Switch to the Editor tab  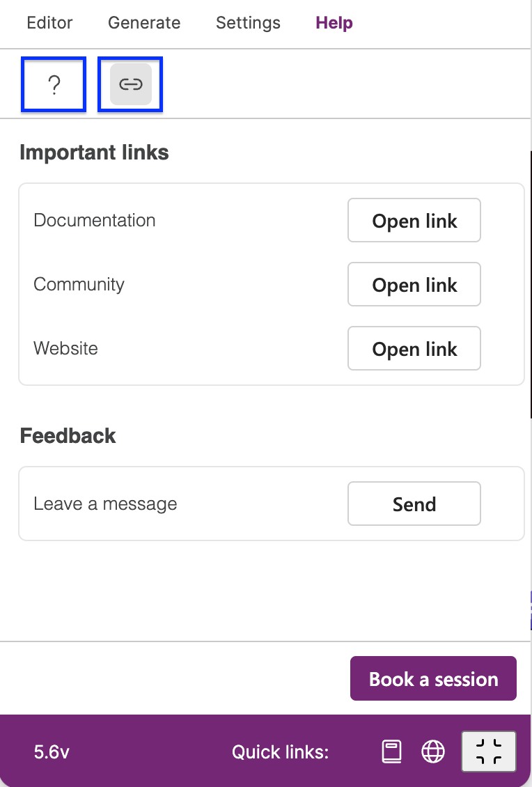click(49, 22)
